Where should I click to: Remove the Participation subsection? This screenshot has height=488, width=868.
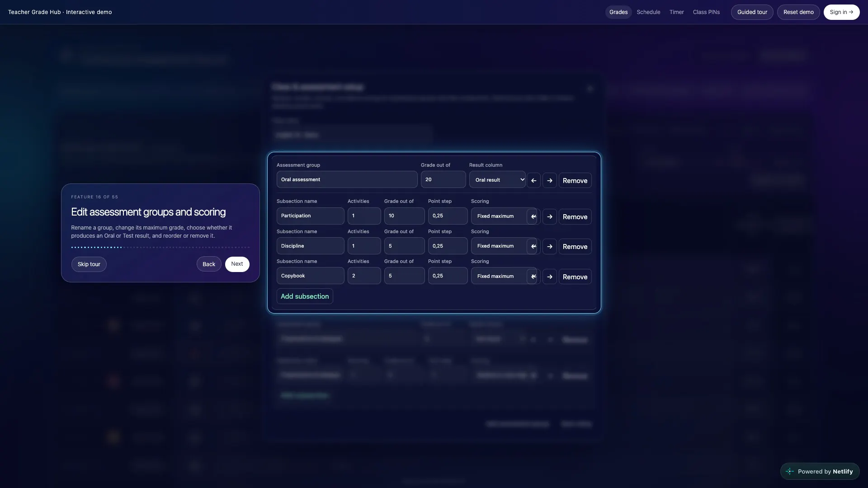pos(575,216)
